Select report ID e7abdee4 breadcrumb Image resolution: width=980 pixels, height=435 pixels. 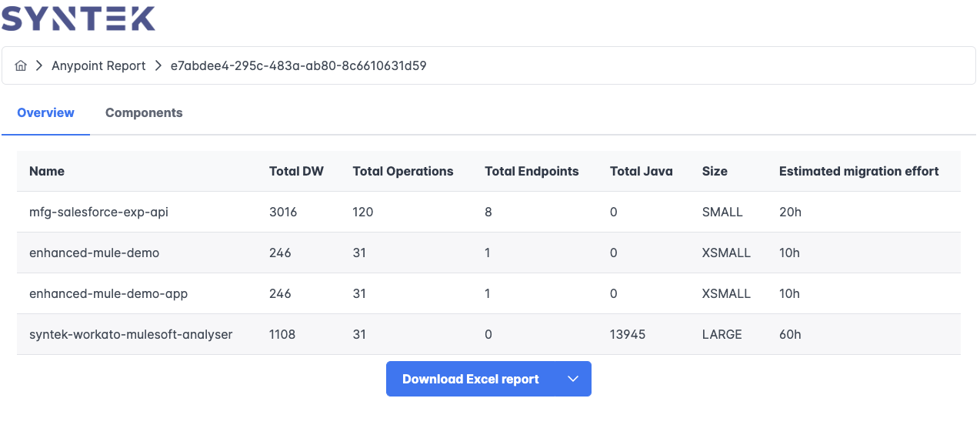[298, 66]
